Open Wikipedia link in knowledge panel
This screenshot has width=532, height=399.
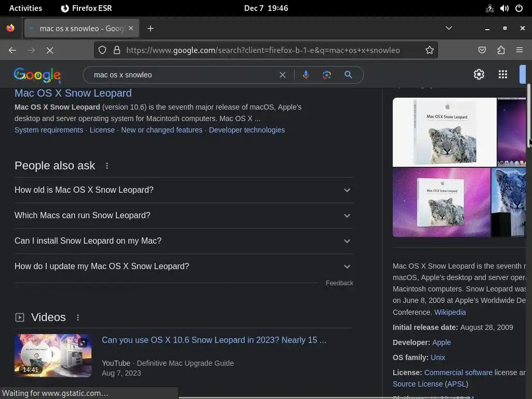click(450, 312)
